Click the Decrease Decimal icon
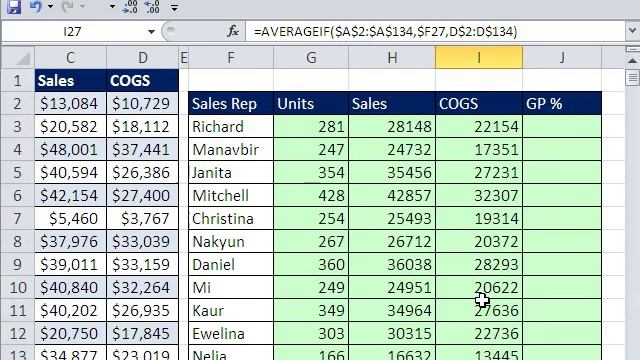This screenshot has height=360, width=640. [152, 7]
